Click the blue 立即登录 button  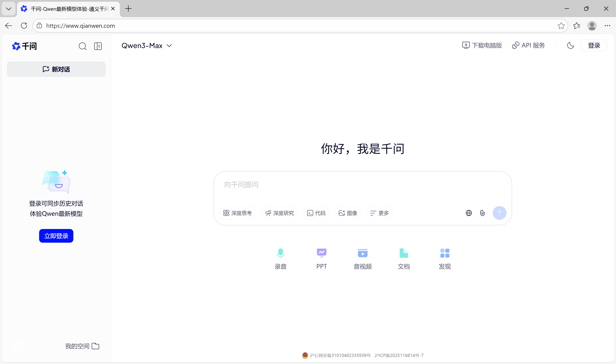[x=56, y=236]
